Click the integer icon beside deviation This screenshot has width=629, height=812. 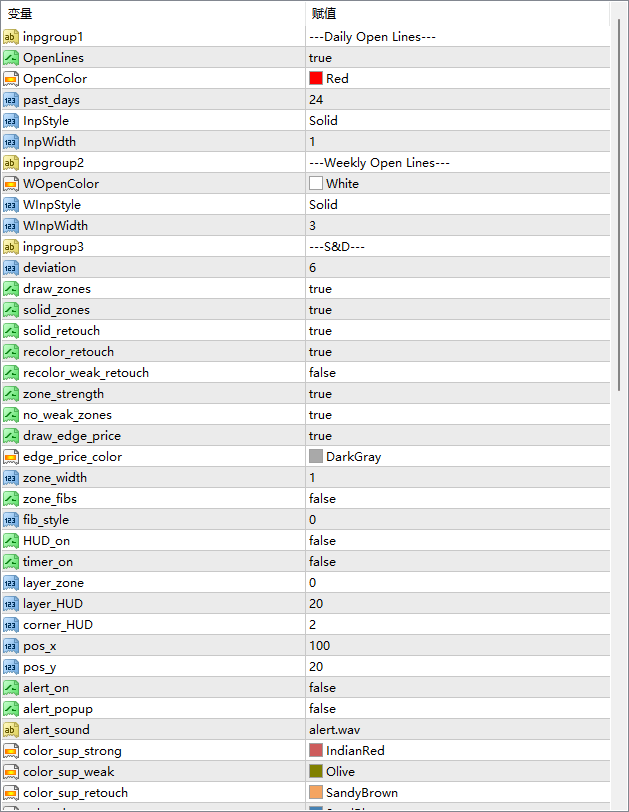pos(11,268)
